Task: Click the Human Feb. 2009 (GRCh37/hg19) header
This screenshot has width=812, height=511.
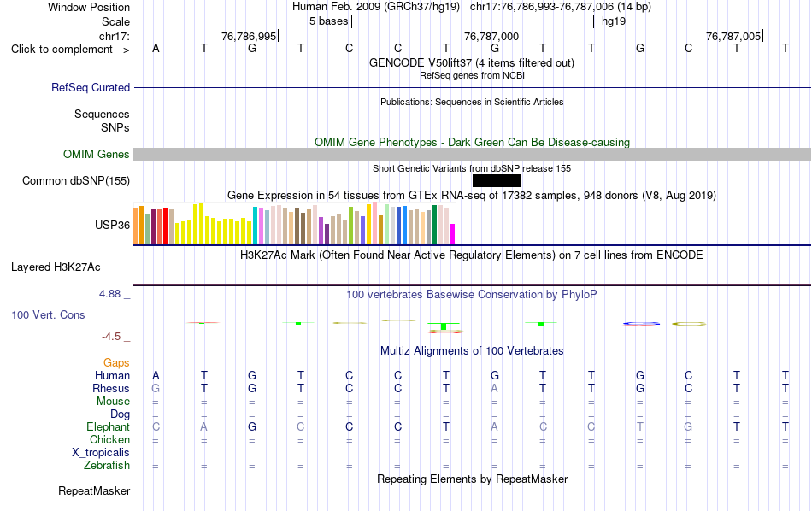Action: click(x=376, y=7)
